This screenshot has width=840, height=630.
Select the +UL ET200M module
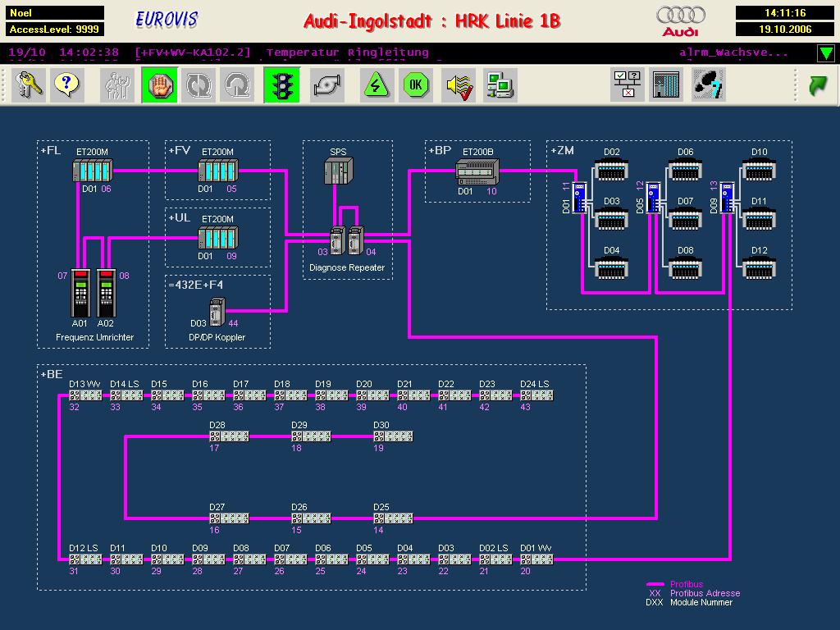click(218, 238)
